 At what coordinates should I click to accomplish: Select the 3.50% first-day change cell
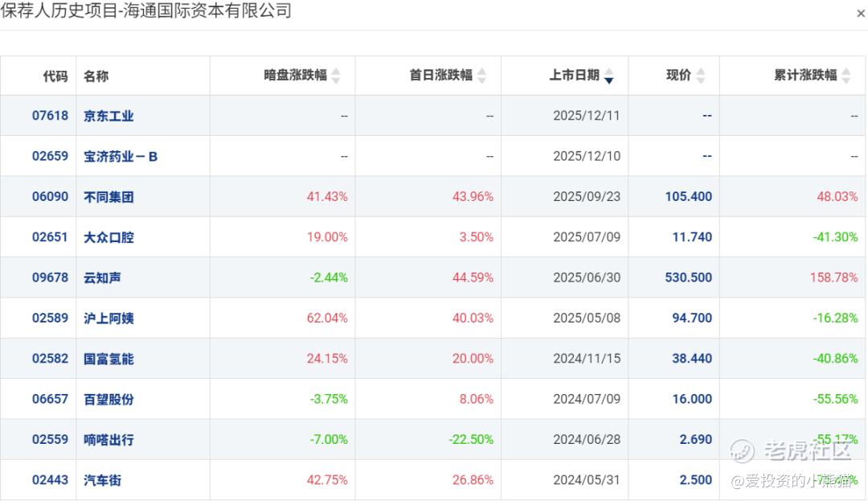coord(476,237)
